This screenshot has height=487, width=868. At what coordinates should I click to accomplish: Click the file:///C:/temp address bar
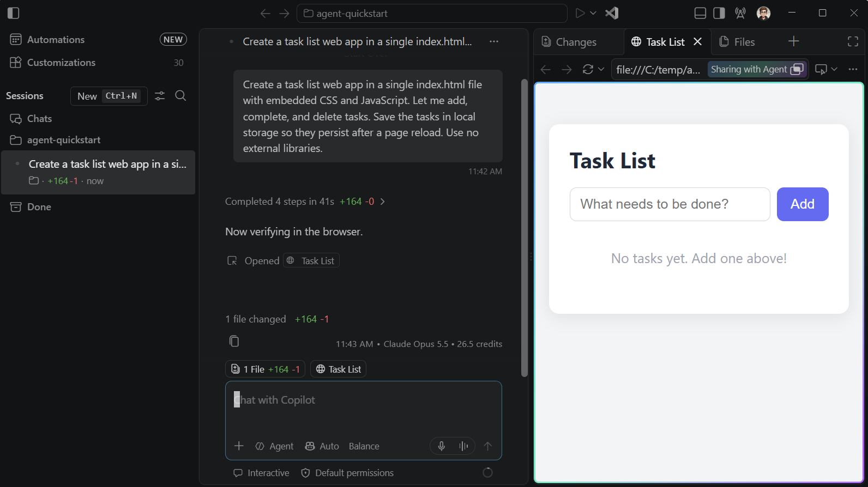(x=659, y=69)
